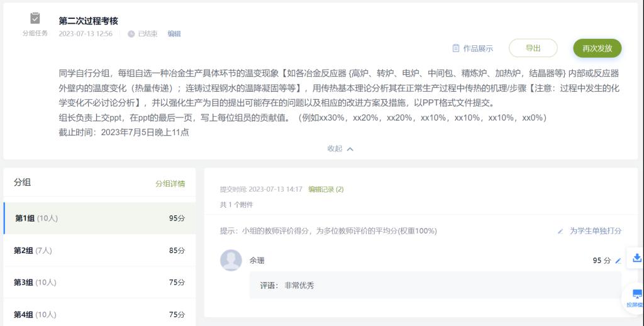Click pencil icon beside 为学生单独打分
This screenshot has width=644, height=326.
pyautogui.click(x=560, y=231)
